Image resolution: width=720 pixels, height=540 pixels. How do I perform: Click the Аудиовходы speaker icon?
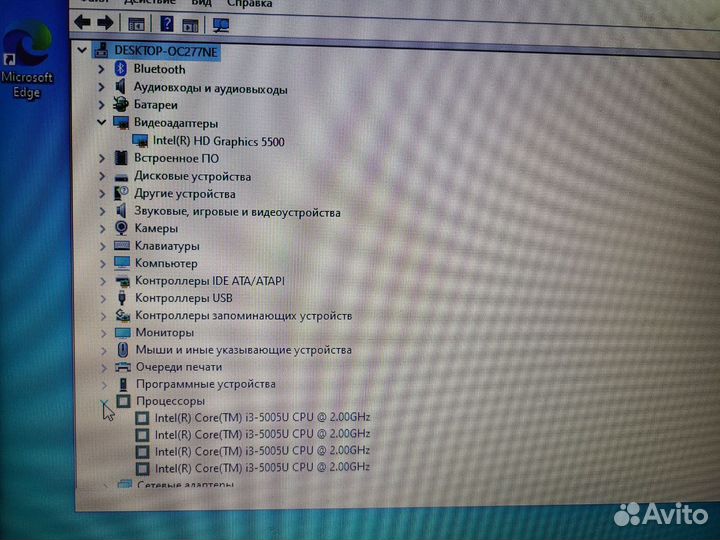[x=120, y=86]
